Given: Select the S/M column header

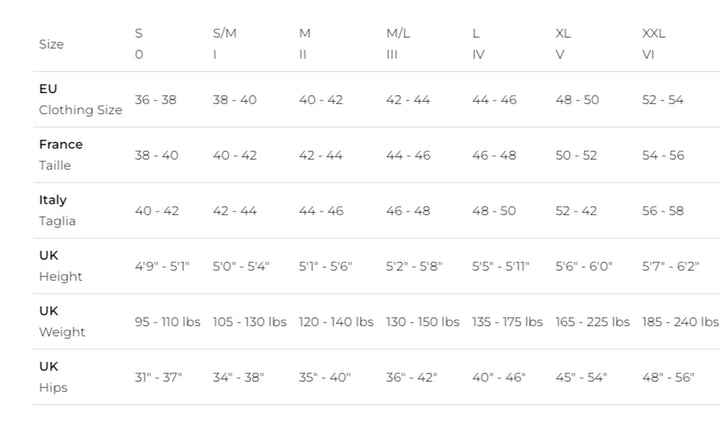Looking at the screenshot, I should coord(225,33).
